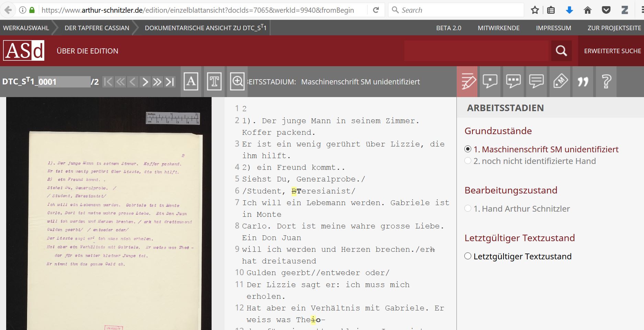
Task: Click Erweiterte Suche button
Action: point(612,51)
